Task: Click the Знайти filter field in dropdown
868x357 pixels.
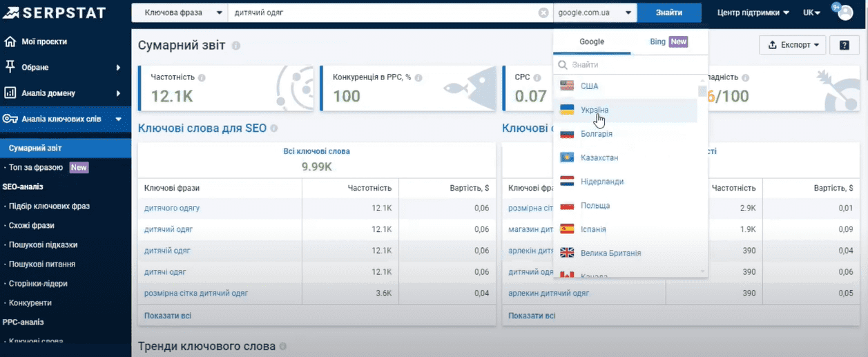Action: click(x=632, y=64)
